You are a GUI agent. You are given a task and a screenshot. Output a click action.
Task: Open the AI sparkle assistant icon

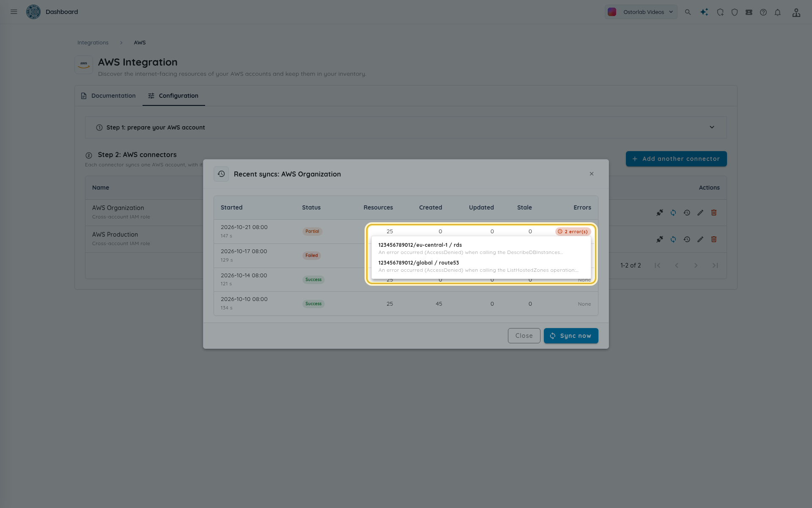[704, 12]
